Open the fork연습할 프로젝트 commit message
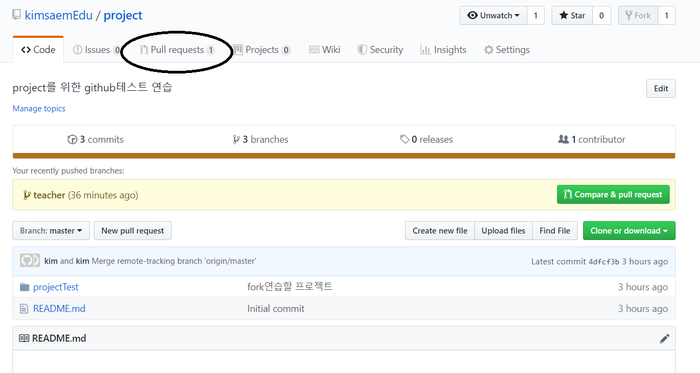 (x=290, y=286)
